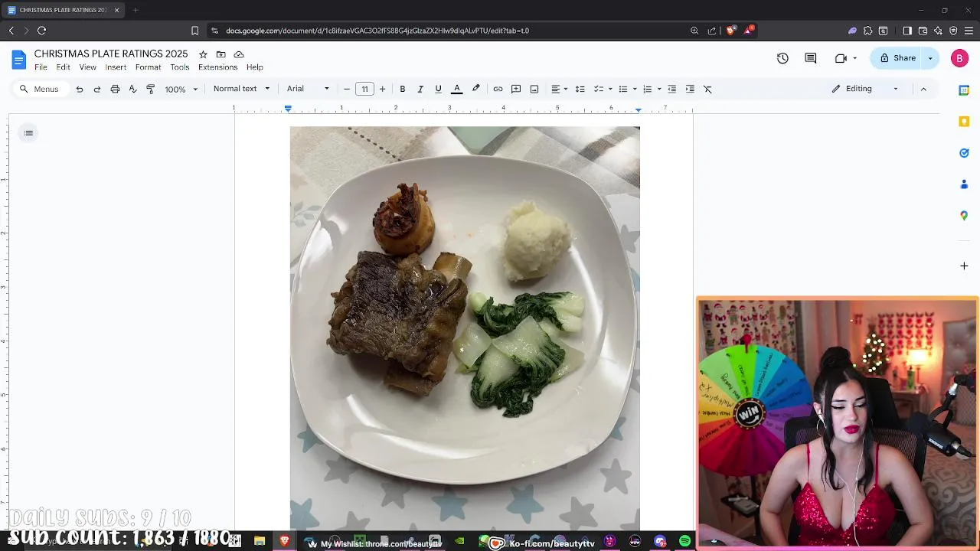Decrease the font size
Viewport: 980px width, 551px height.
(x=347, y=89)
